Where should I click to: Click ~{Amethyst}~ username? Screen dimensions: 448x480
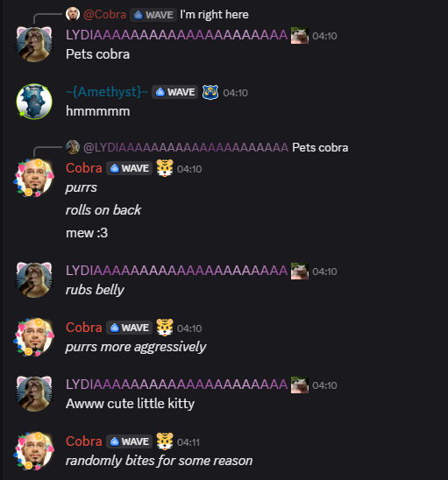[107, 92]
